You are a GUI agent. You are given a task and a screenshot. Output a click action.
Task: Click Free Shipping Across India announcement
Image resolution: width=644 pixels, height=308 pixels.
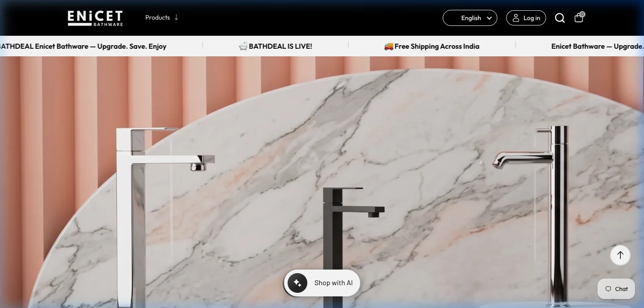[x=432, y=46]
